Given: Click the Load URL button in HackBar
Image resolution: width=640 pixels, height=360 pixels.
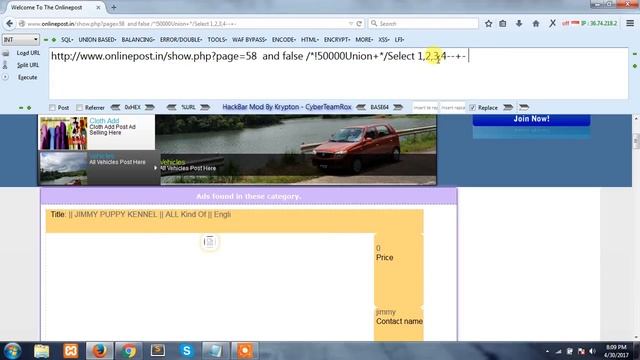Looking at the screenshot, I should (28, 53).
